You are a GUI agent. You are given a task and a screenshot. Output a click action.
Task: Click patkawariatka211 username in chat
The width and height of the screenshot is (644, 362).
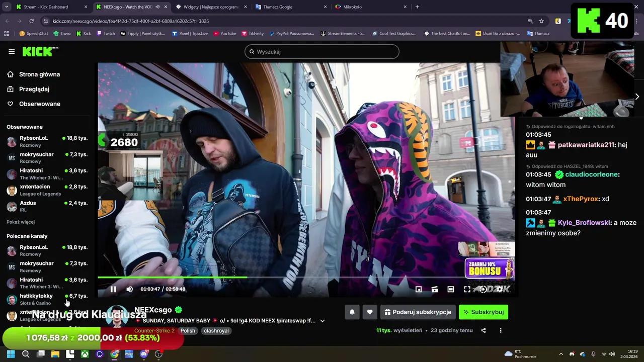[586, 145]
